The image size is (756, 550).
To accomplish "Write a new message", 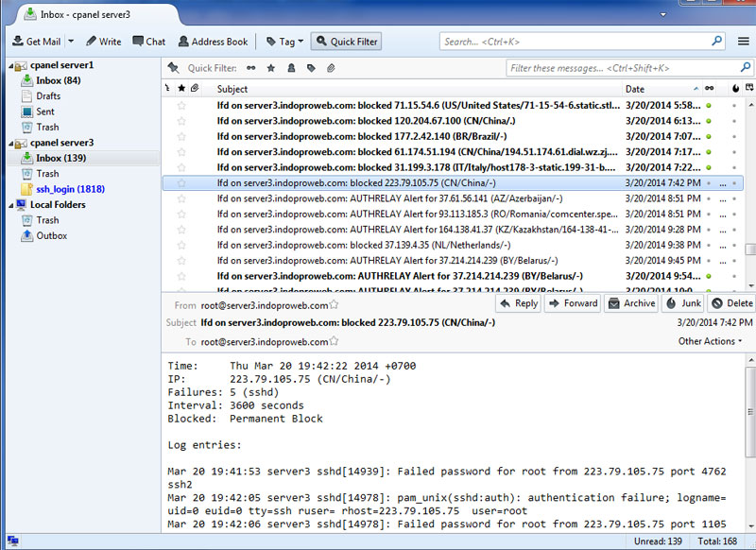I will point(103,42).
